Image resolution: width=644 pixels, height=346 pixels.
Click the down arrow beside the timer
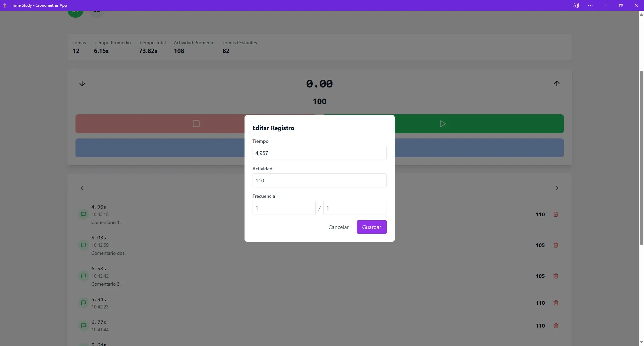point(82,83)
